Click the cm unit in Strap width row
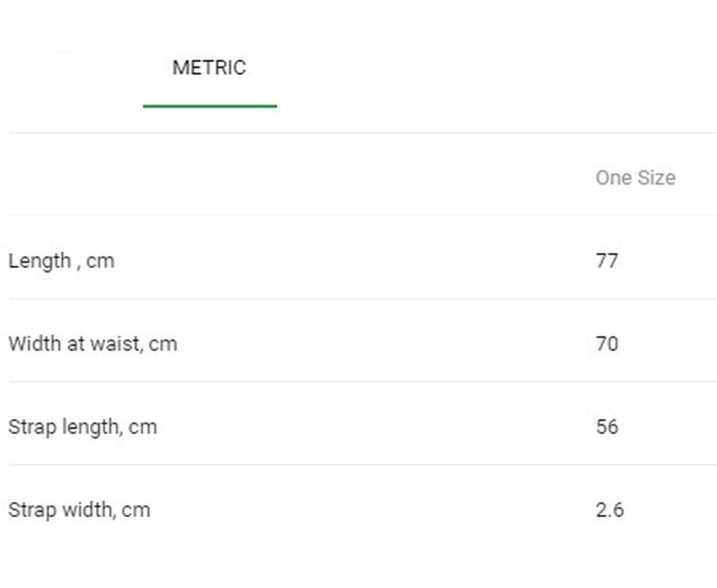Viewport: 717px width, 588px height. 136,511
